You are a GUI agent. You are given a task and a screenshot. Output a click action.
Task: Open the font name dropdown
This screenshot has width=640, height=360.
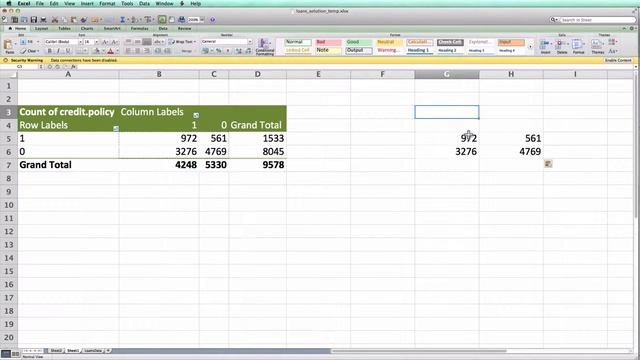click(80, 42)
